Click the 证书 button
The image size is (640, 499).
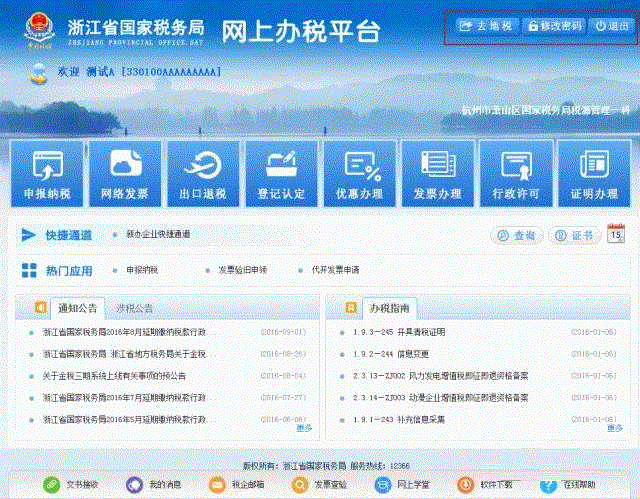pos(574,235)
